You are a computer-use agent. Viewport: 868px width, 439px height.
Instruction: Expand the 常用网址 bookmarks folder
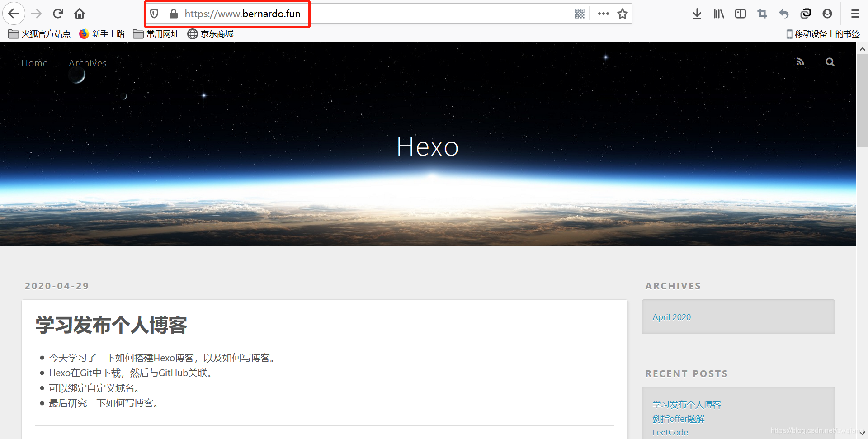(156, 34)
